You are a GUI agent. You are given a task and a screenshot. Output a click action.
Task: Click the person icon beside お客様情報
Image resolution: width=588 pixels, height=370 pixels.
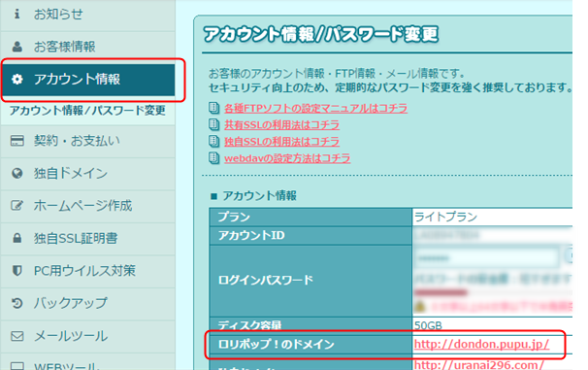(16, 47)
